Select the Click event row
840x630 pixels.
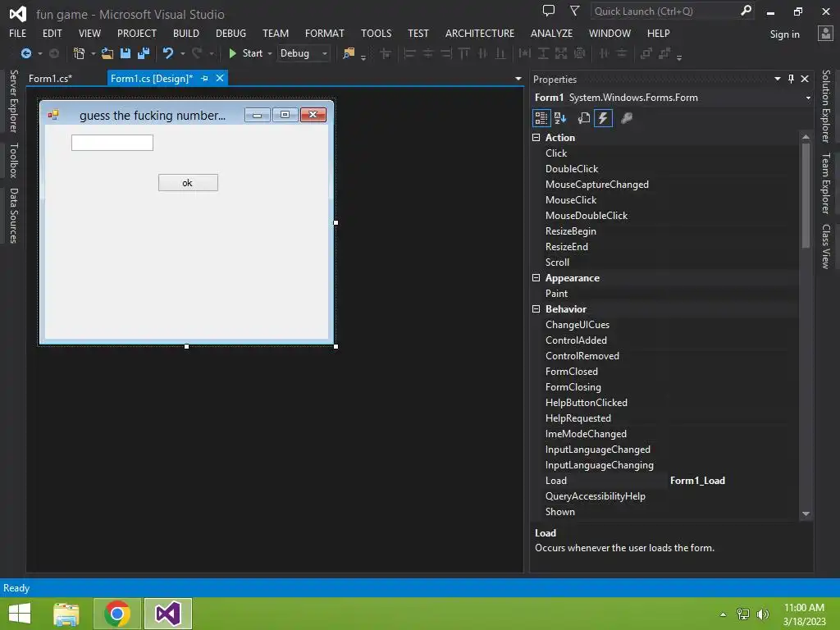tap(664, 153)
